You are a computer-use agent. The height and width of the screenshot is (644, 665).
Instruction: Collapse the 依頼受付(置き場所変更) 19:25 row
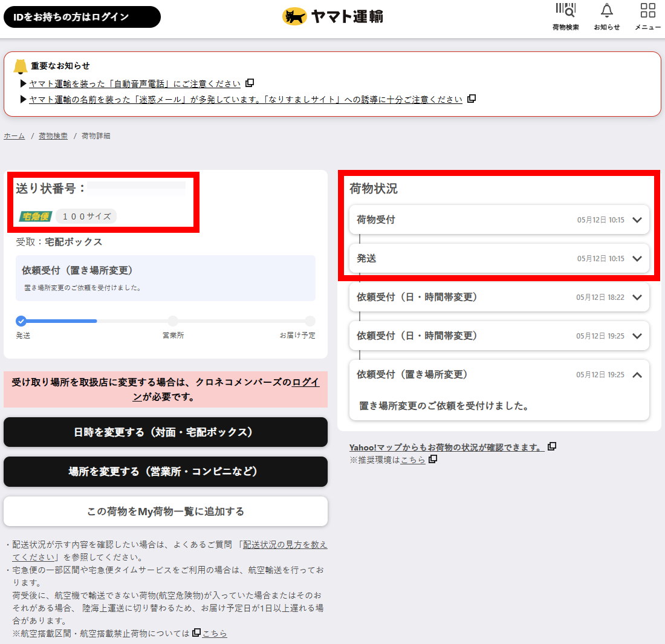(637, 374)
